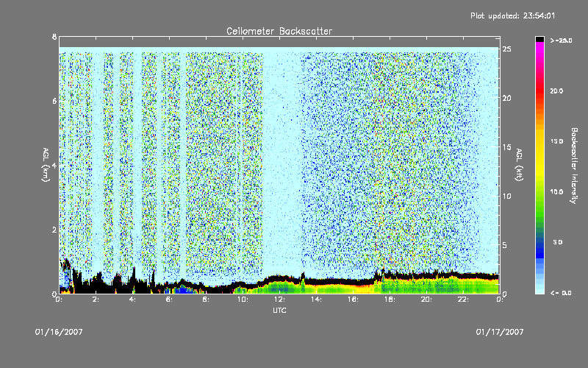588x368 pixels.
Task: Click the yellow 15.0 level on colorbar
Action: click(539, 141)
